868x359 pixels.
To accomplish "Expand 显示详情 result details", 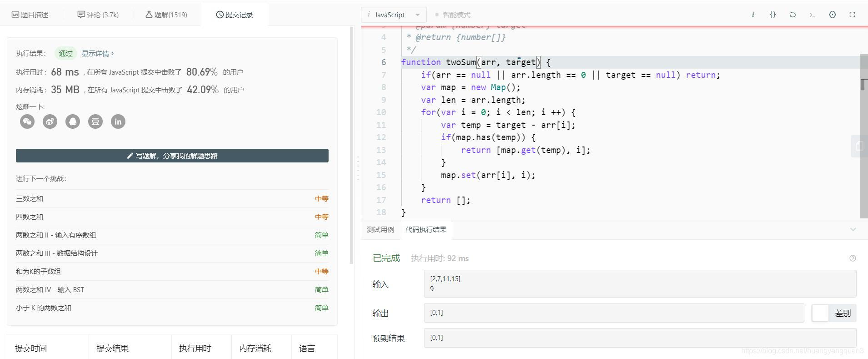I will [98, 54].
